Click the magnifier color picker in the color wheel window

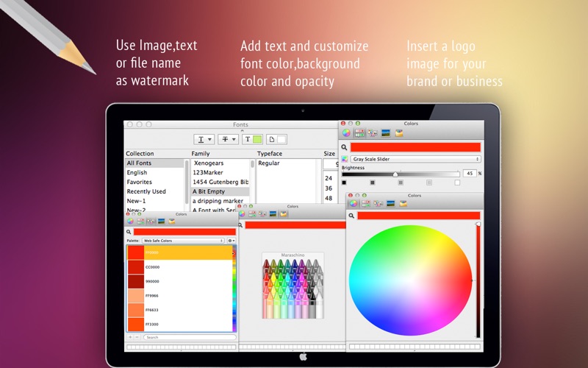pyautogui.click(x=351, y=216)
